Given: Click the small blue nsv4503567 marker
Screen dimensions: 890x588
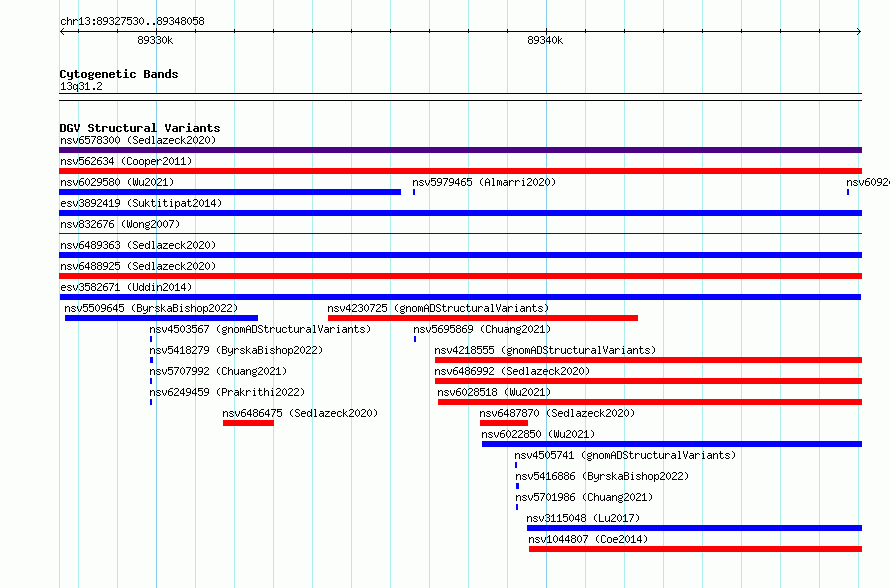Looking at the screenshot, I should [x=151, y=339].
